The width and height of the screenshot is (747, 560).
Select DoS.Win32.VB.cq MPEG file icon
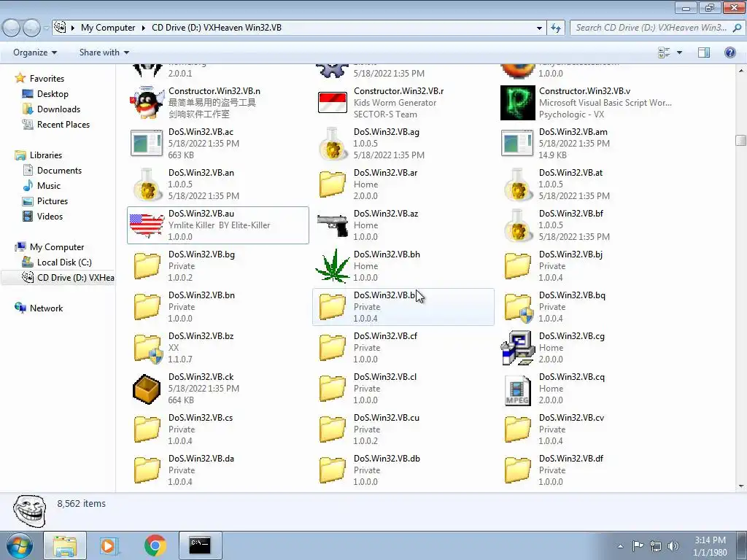pyautogui.click(x=517, y=390)
